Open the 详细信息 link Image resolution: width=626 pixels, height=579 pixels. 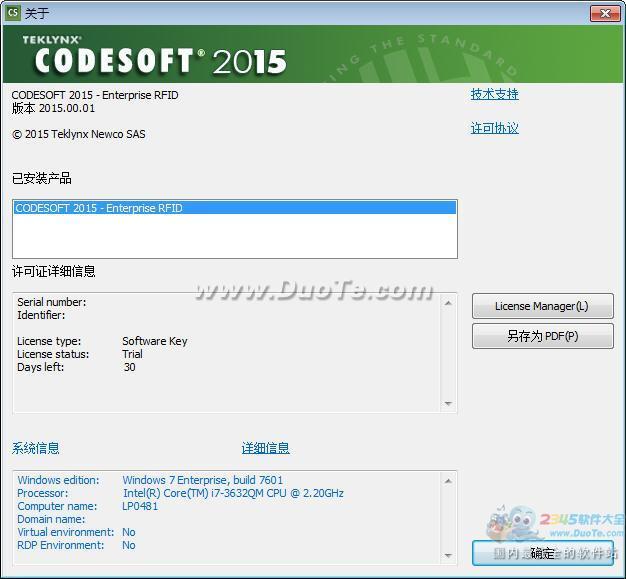[265, 448]
